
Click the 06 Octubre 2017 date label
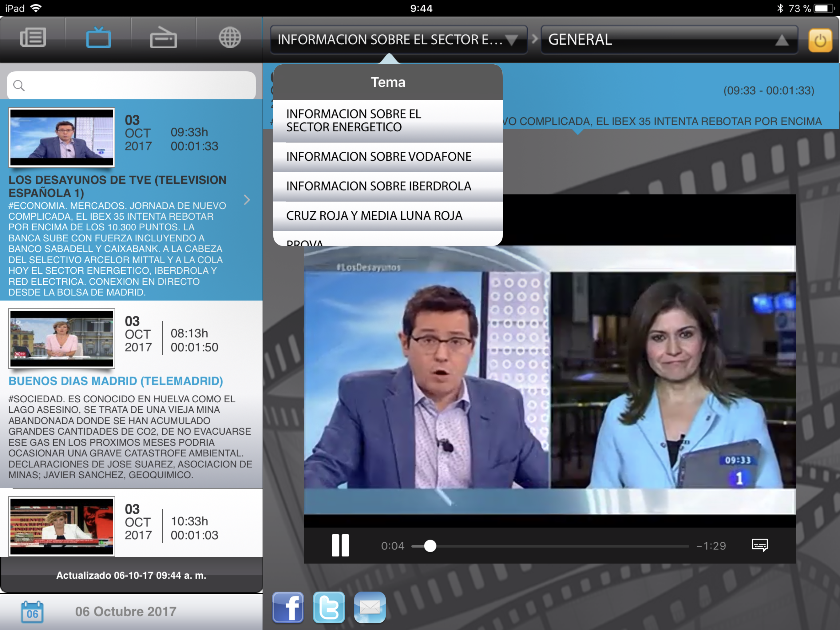pos(126,611)
